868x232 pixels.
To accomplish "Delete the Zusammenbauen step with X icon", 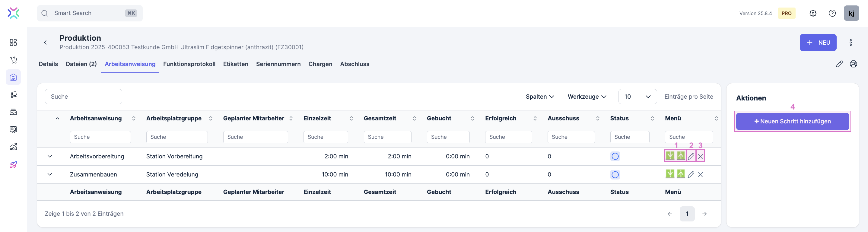I will [700, 174].
